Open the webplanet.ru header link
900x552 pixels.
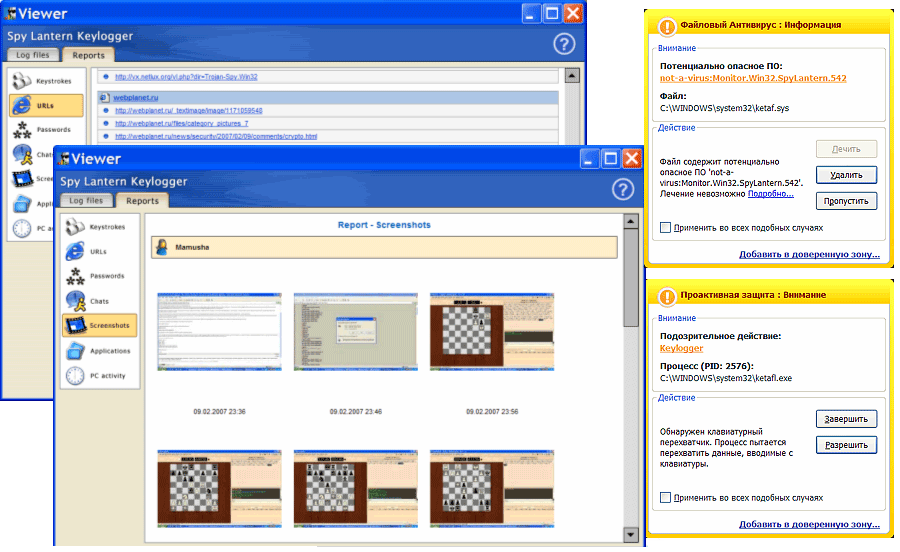tap(135, 98)
